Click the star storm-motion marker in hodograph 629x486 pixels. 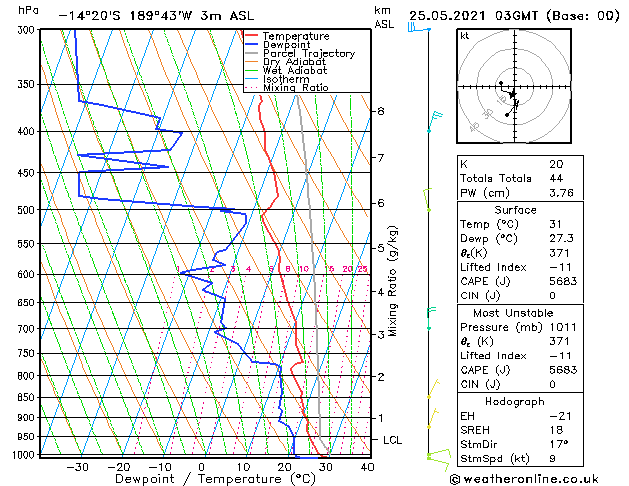[x=512, y=95]
